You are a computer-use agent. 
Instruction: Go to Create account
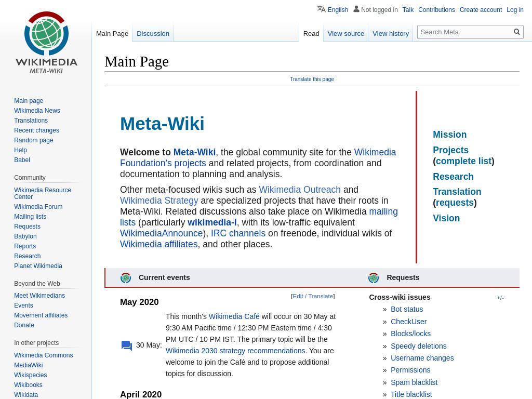(x=481, y=10)
